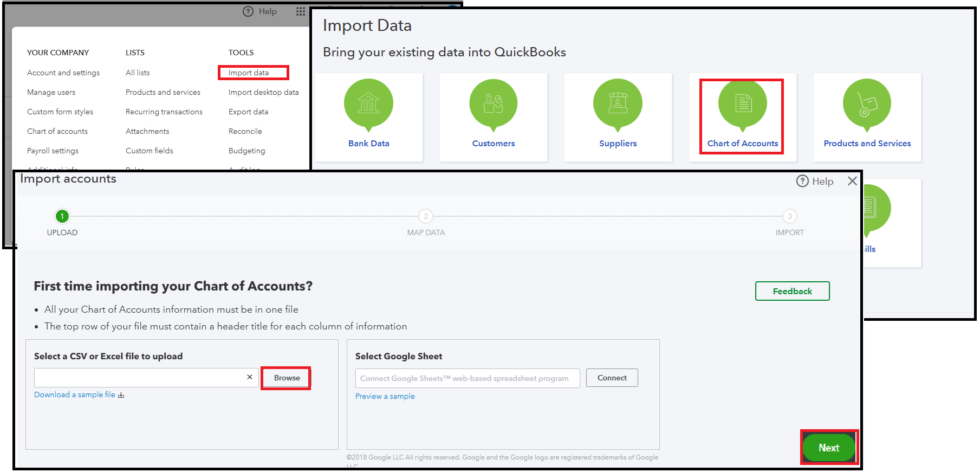Open Payroll settings
Screen dimensions: 980x472
tap(53, 151)
